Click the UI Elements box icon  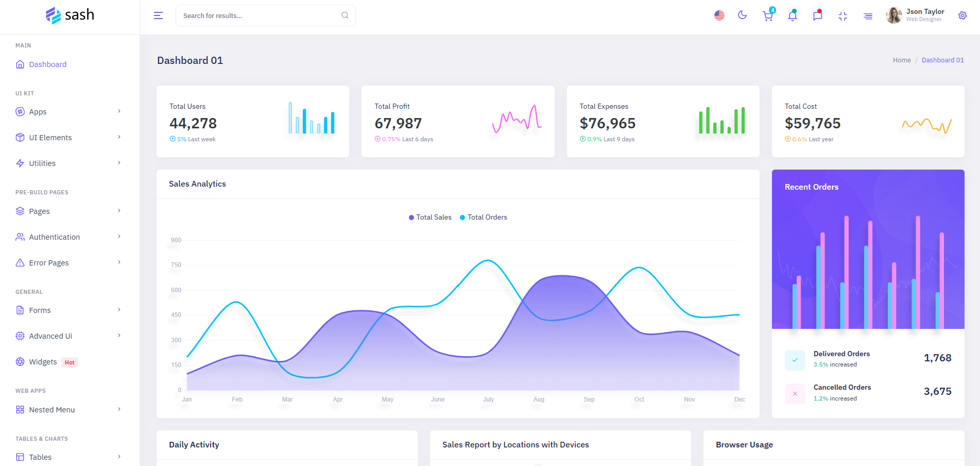coord(20,138)
